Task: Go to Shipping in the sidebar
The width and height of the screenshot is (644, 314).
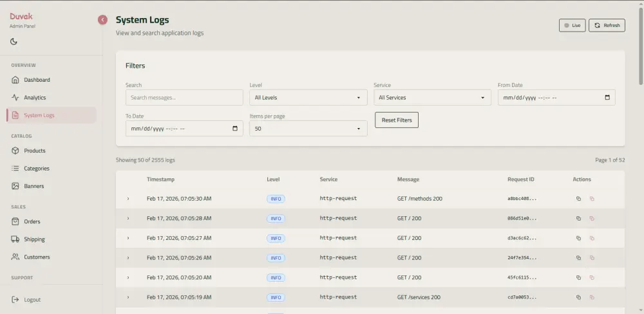Action: click(52, 239)
